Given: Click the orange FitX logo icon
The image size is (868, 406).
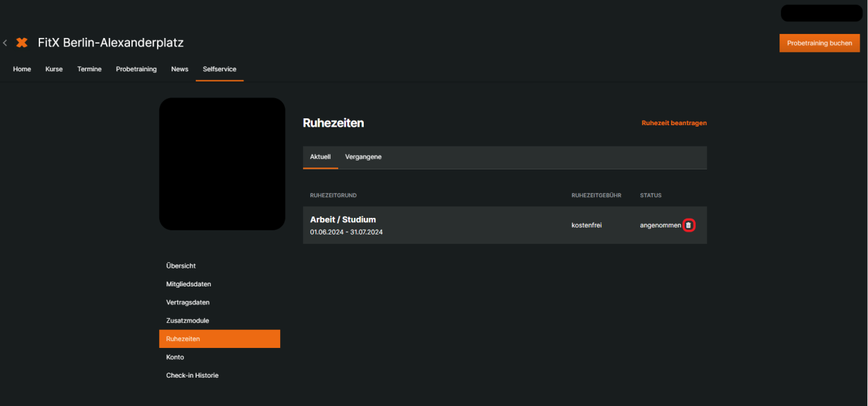Looking at the screenshot, I should click(22, 43).
